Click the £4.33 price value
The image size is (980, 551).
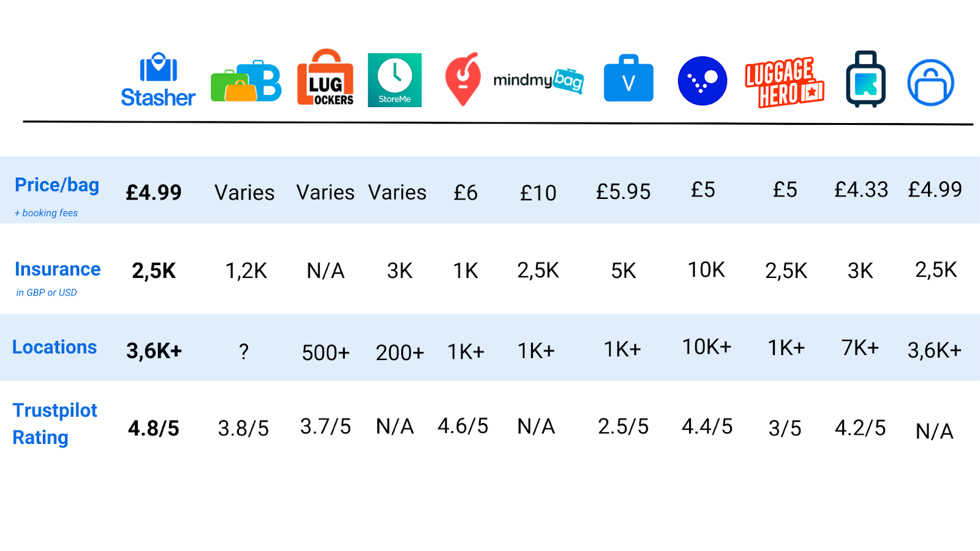(x=861, y=190)
